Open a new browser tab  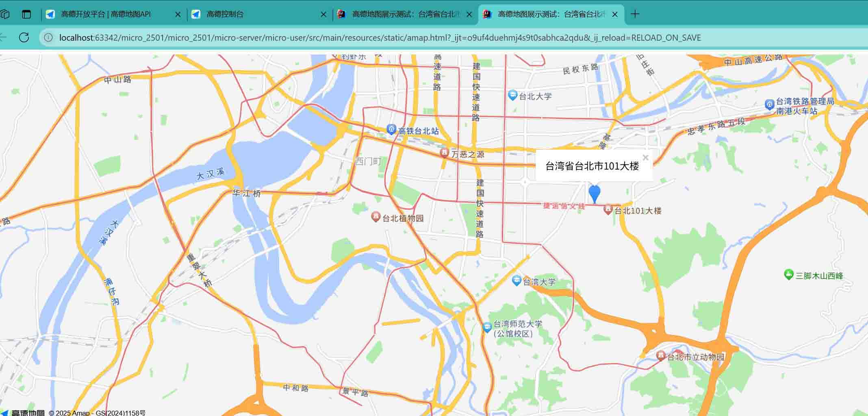tap(635, 14)
